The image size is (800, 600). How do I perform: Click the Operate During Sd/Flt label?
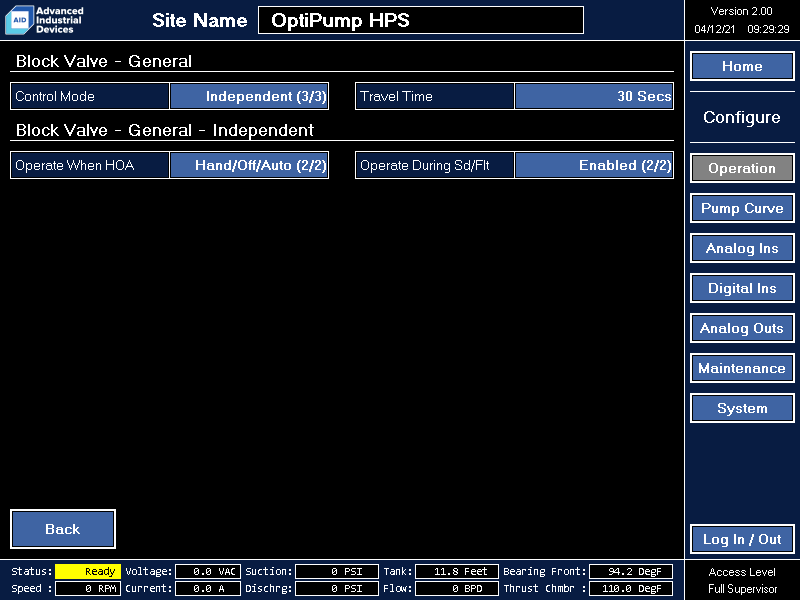click(424, 165)
